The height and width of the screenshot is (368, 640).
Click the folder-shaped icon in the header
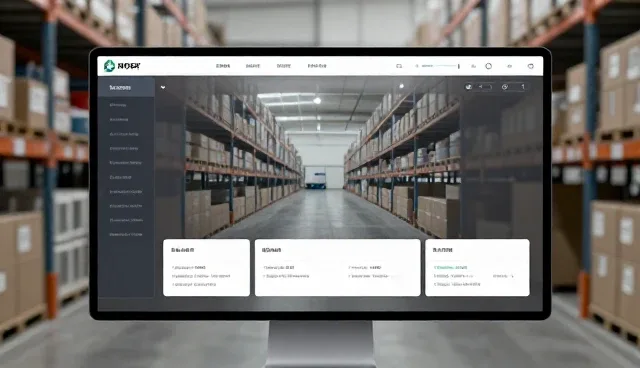399,66
